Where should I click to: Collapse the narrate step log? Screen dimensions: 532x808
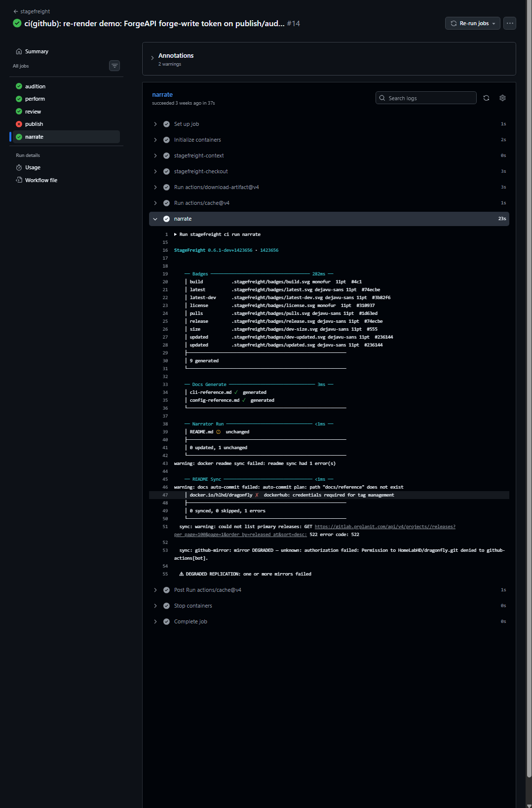coord(329,219)
